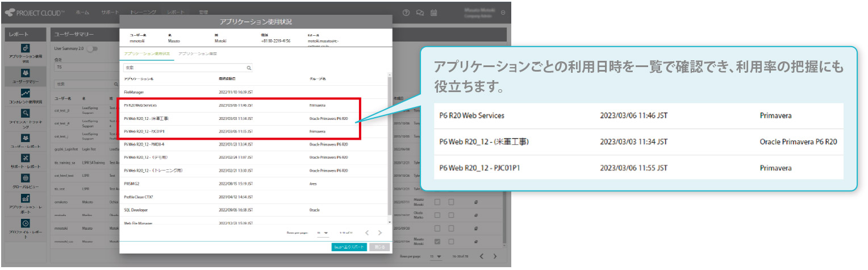868x270 pixels.
Task: Open the dialog rows-per-page dropdown
Action: pyautogui.click(x=323, y=233)
